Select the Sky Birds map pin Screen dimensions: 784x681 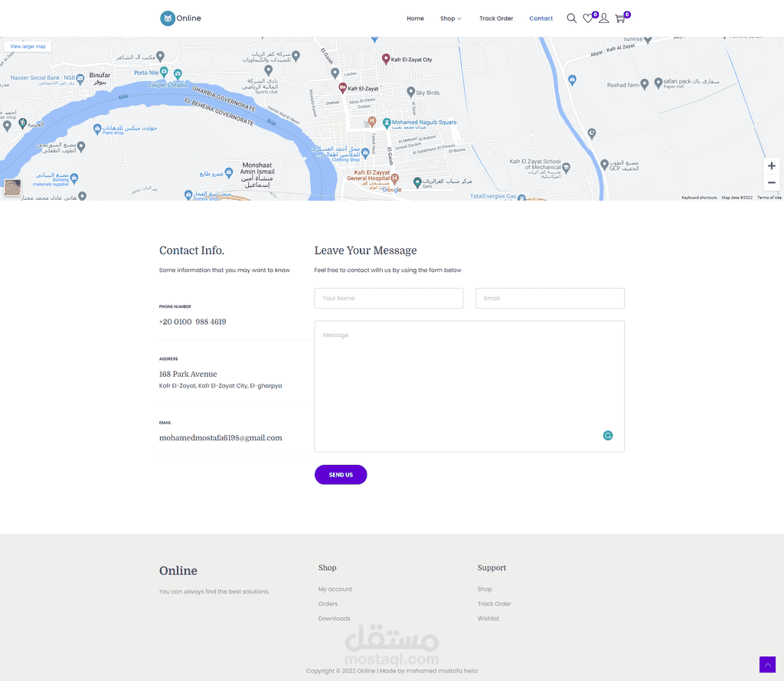pos(410,92)
